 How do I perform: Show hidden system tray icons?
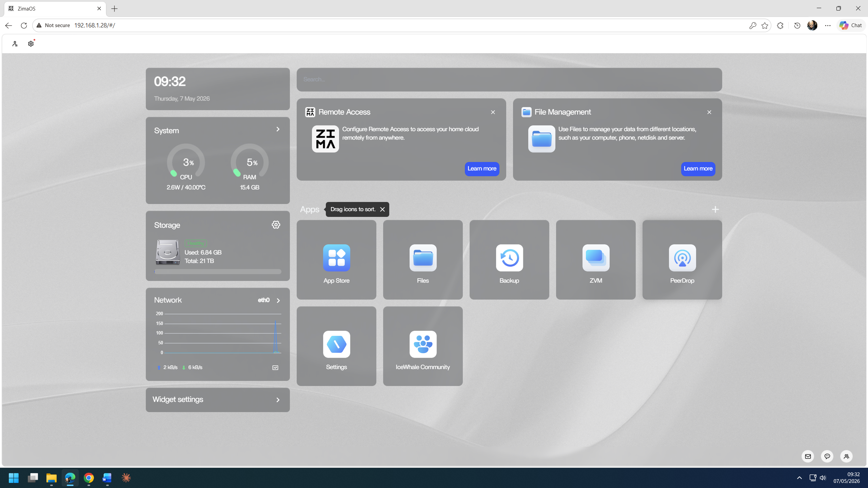click(799, 478)
